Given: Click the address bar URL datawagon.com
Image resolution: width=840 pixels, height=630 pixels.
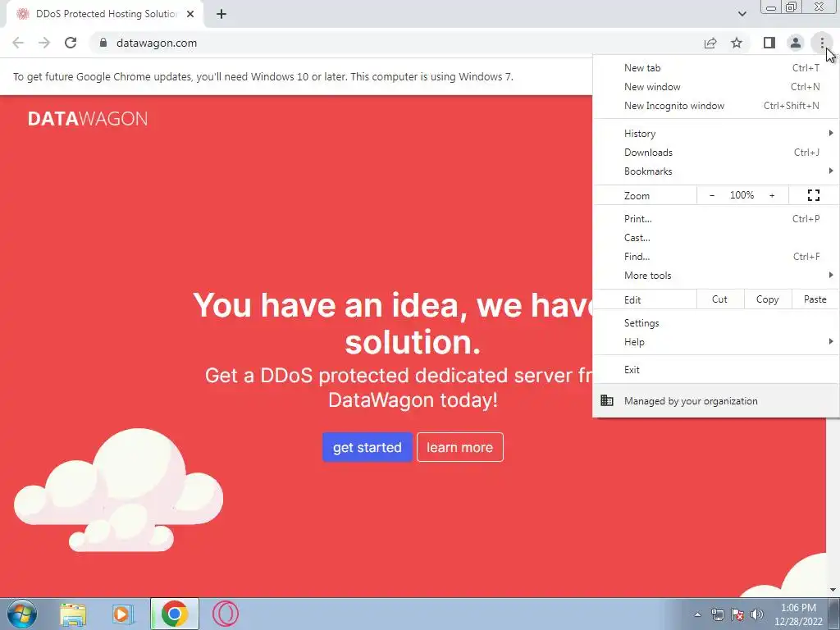Looking at the screenshot, I should 157,43.
